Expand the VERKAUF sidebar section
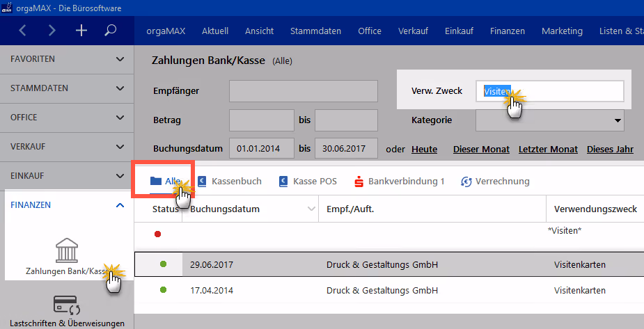 pos(67,147)
